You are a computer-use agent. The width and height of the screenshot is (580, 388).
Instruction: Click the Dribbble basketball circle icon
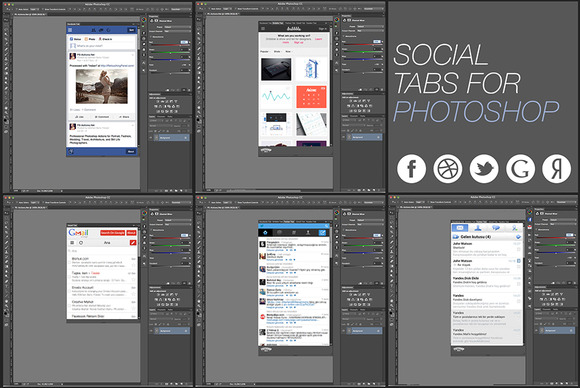(x=448, y=169)
